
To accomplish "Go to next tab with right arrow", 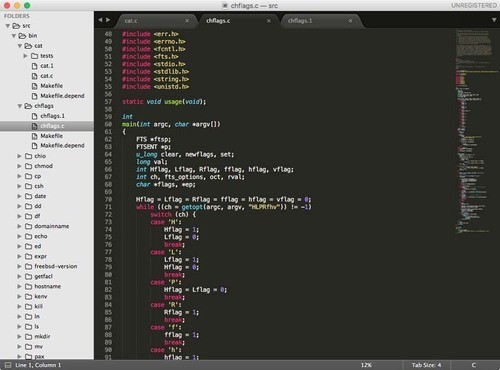I will pos(108,20).
